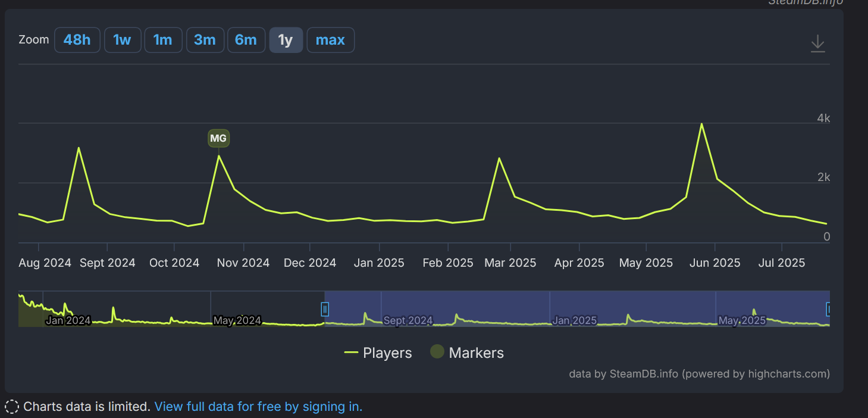This screenshot has width=868, height=418.
Task: Open the chart download menu icon
Action: click(x=818, y=43)
